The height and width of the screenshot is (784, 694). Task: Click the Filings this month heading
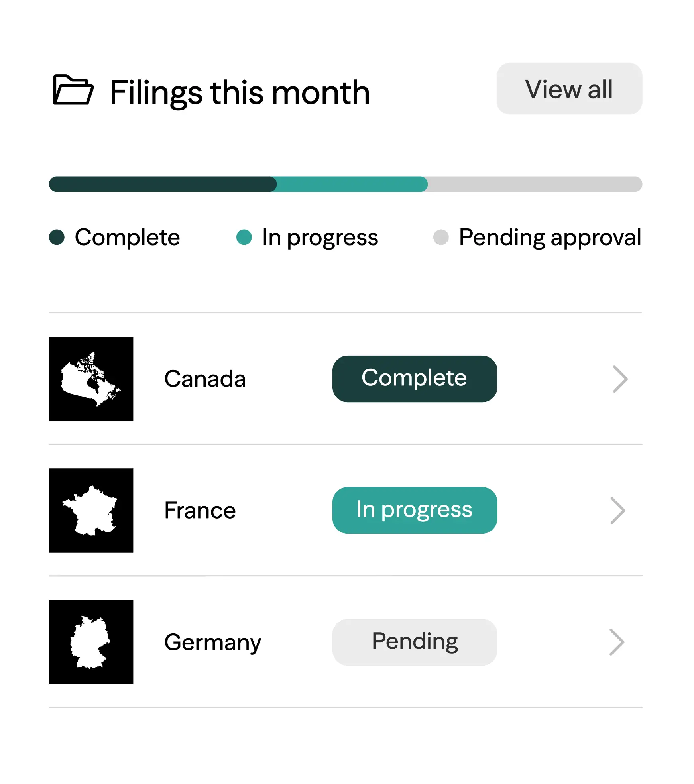point(240,92)
